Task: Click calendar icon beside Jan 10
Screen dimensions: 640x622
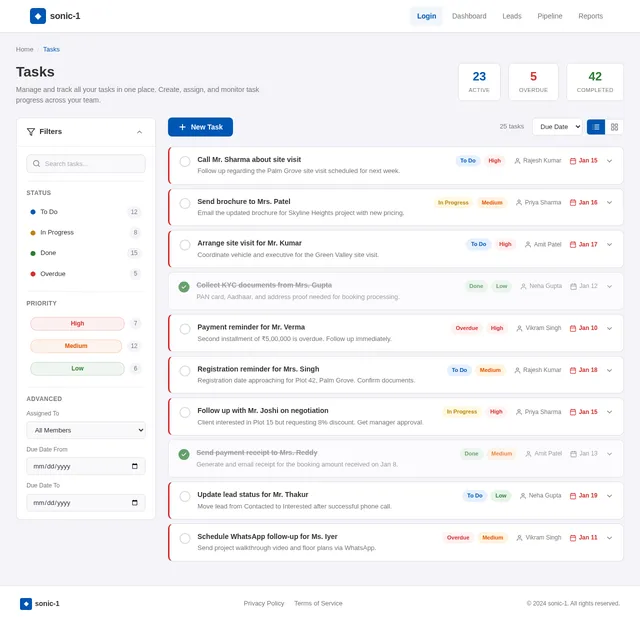Action: [573, 328]
